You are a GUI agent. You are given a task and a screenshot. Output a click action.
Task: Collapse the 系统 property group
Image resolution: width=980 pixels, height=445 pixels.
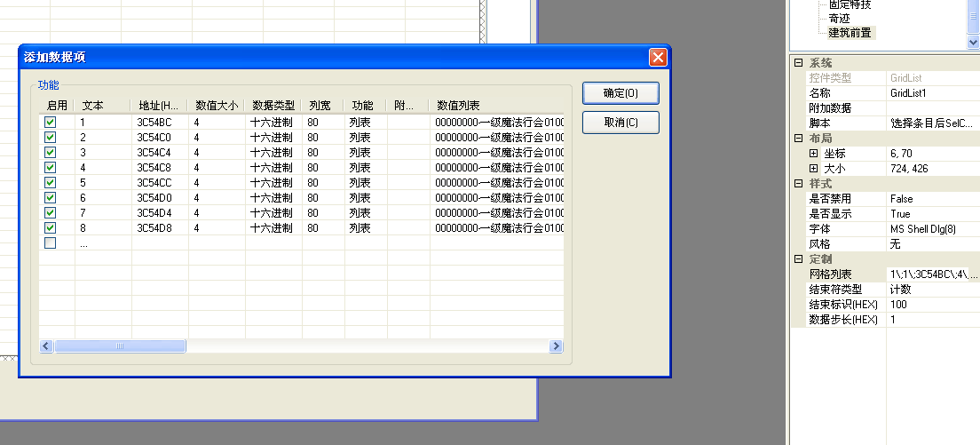(798, 63)
